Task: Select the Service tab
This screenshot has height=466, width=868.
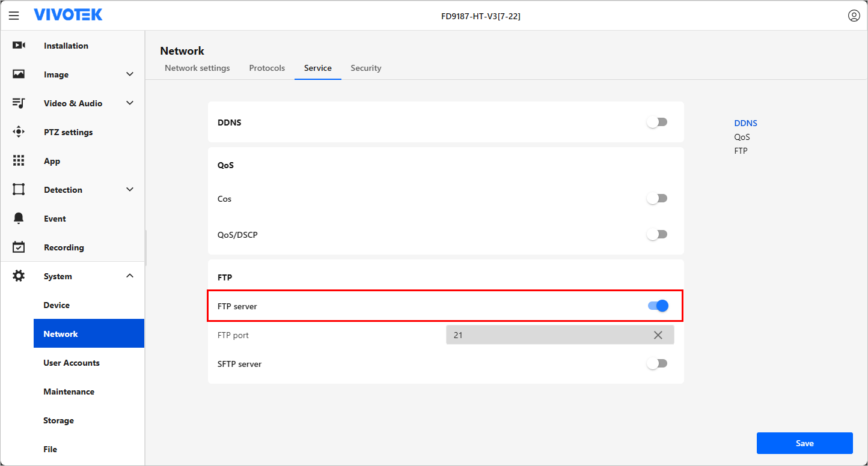Action: point(318,68)
